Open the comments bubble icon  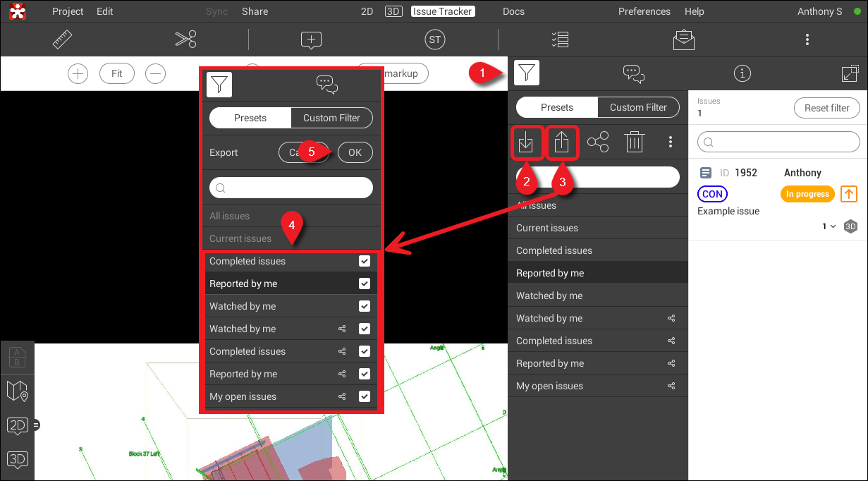point(633,73)
